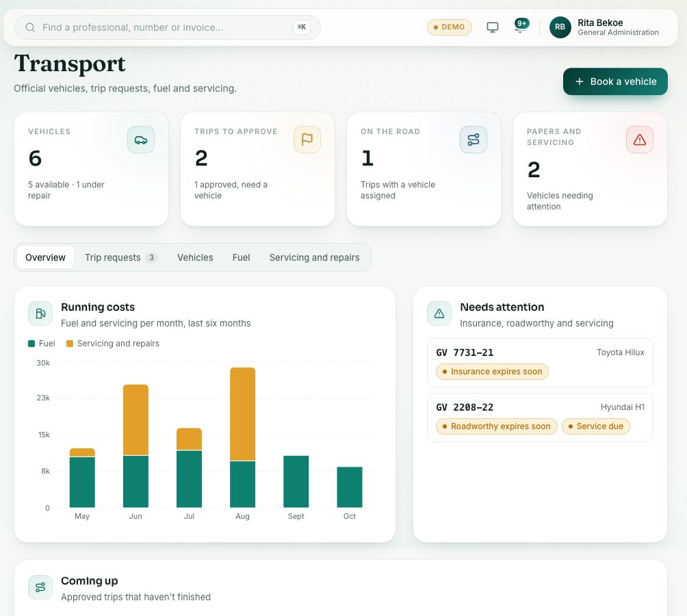This screenshot has height=616, width=687.
Task: Switch to the Trip requests tab
Action: (x=121, y=257)
